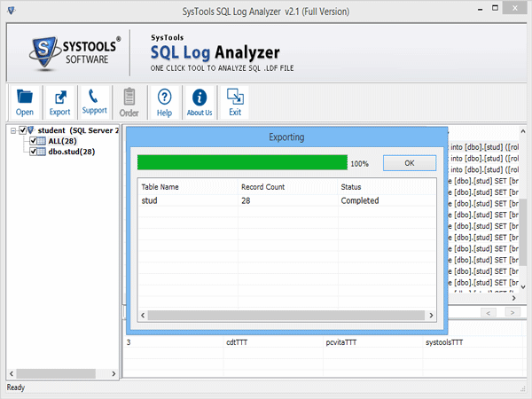Viewport: 532px width, 399px height.
Task: Click the Ready status bar text
Action: click(x=16, y=387)
